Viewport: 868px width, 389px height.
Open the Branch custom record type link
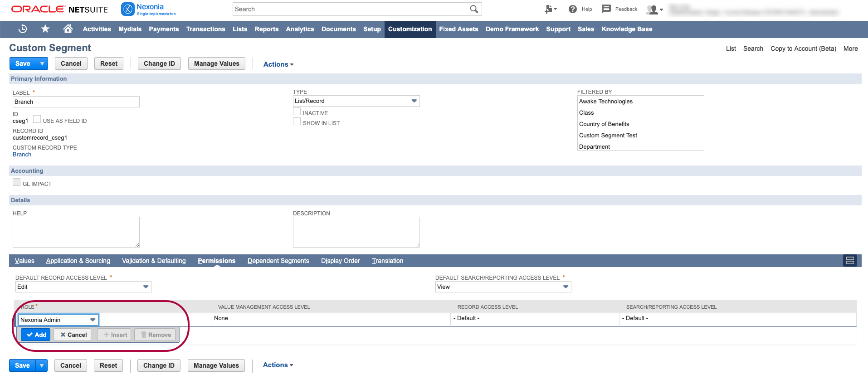pos(22,155)
